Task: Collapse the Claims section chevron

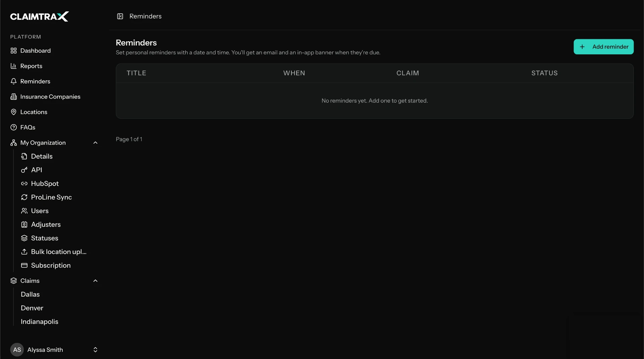Action: click(95, 281)
